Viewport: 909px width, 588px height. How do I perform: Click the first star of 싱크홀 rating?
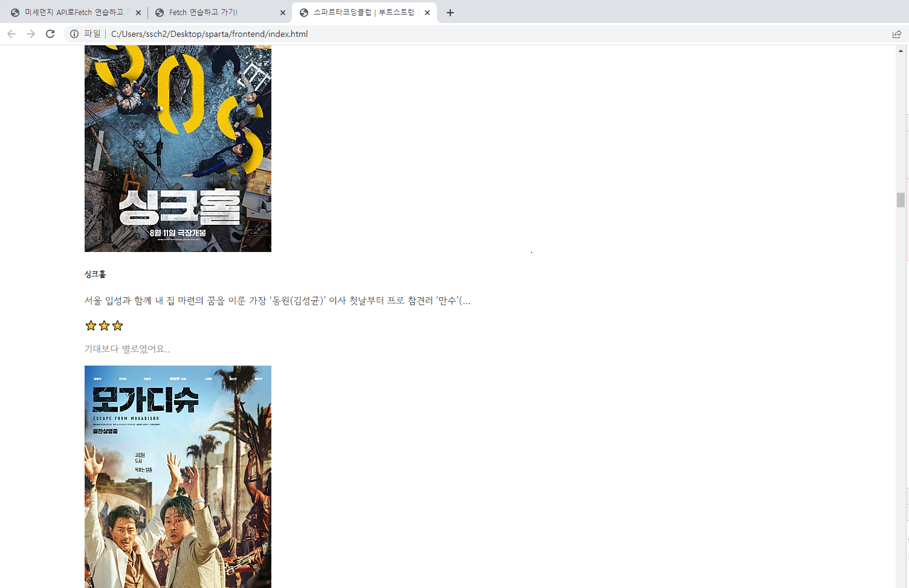tap(91, 326)
